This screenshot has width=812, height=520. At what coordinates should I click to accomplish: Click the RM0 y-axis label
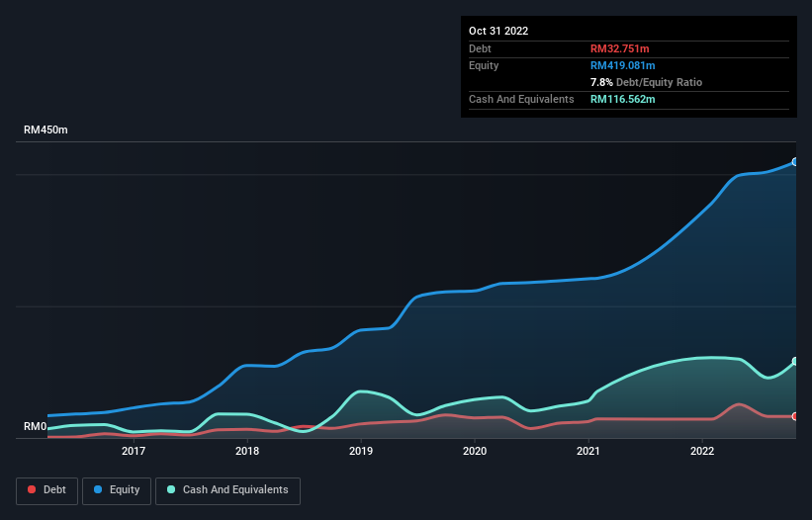36,427
